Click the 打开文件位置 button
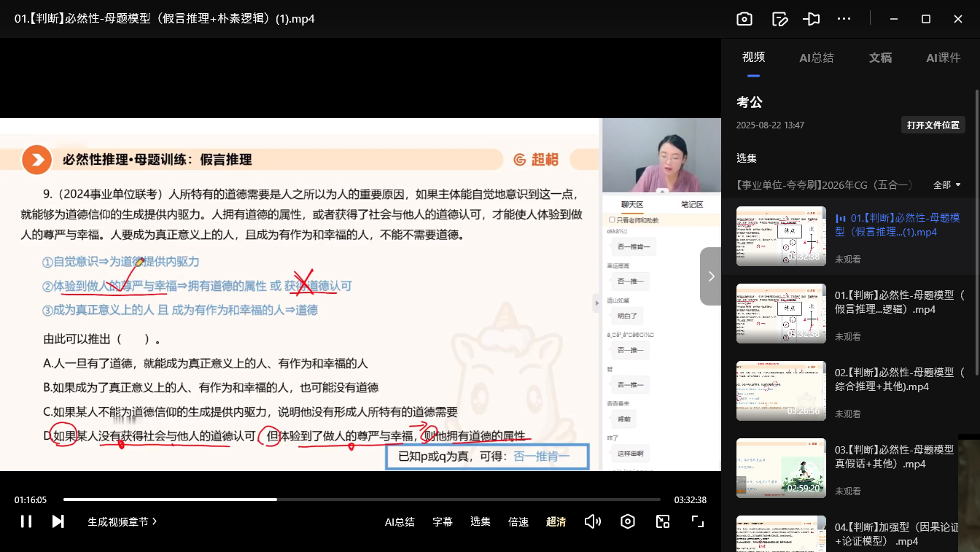This screenshot has width=980, height=552. point(933,125)
